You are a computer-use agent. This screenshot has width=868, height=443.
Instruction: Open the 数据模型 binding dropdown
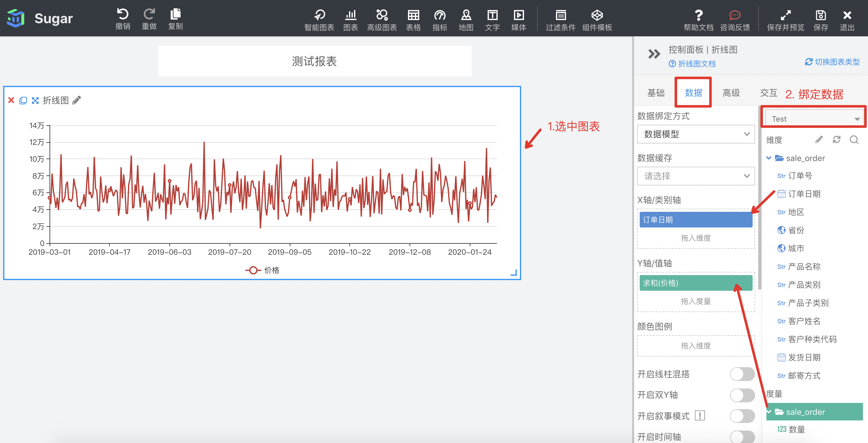[x=696, y=134]
